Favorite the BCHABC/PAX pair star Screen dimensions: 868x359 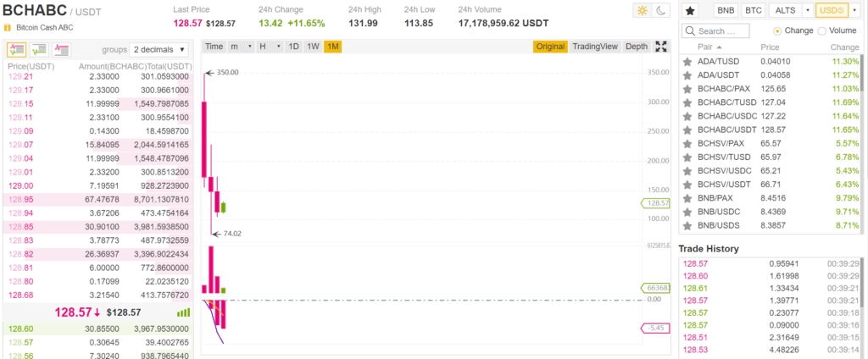[687, 89]
